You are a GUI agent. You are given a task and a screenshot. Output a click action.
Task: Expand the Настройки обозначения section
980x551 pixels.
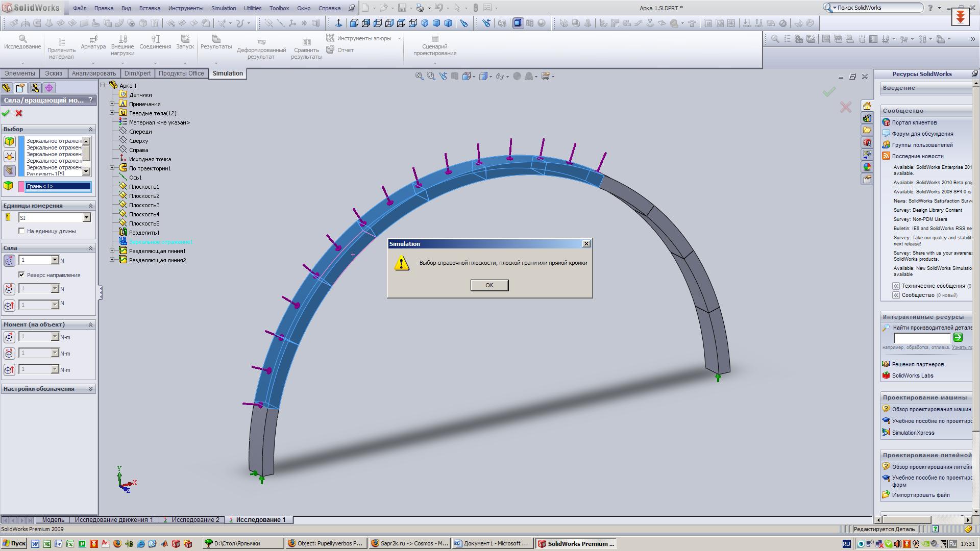(x=91, y=389)
